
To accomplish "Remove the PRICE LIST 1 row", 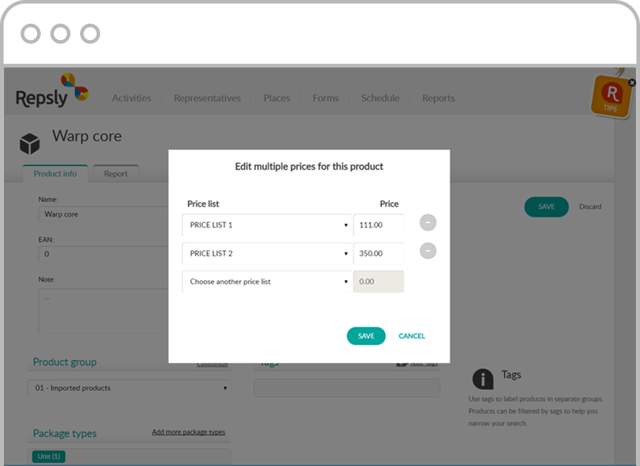I will pyautogui.click(x=428, y=222).
